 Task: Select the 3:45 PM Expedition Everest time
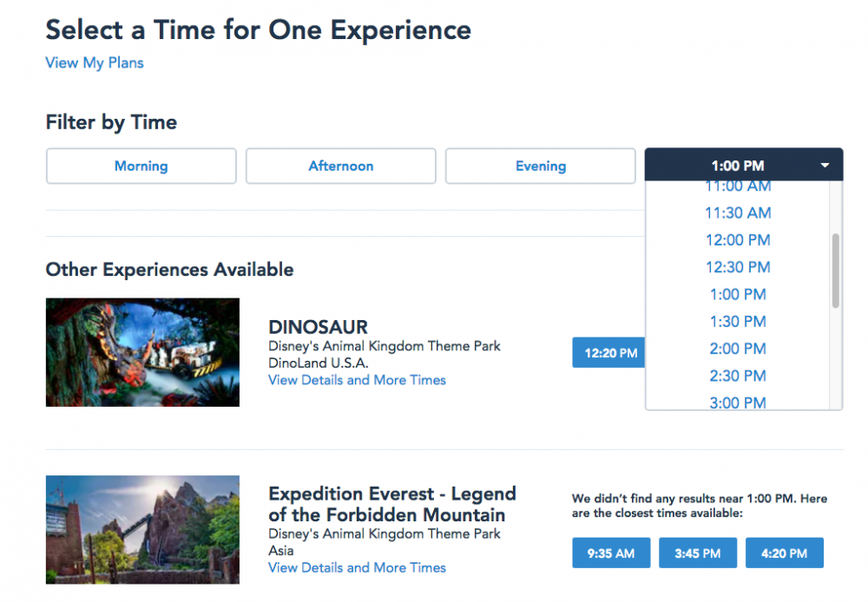point(697,553)
